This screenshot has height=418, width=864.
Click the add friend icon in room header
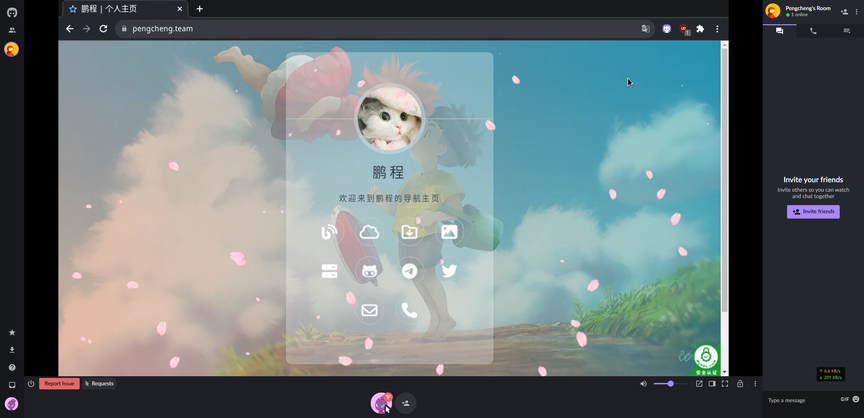(x=844, y=11)
